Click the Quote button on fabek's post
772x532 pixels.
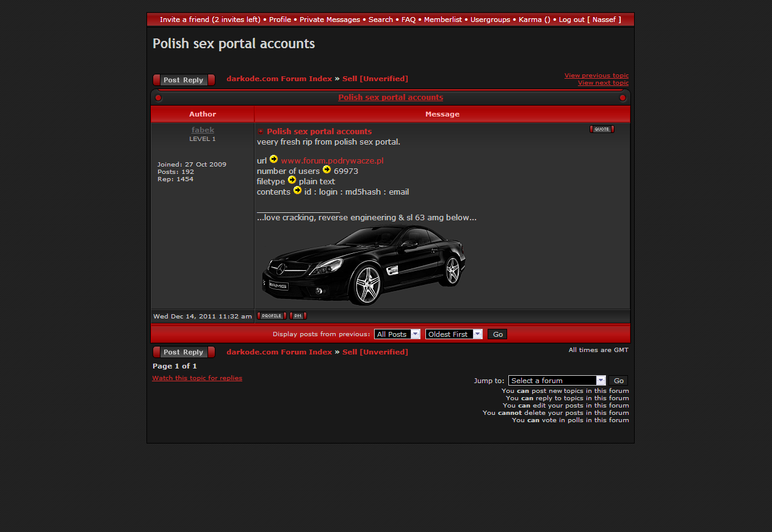click(x=601, y=129)
